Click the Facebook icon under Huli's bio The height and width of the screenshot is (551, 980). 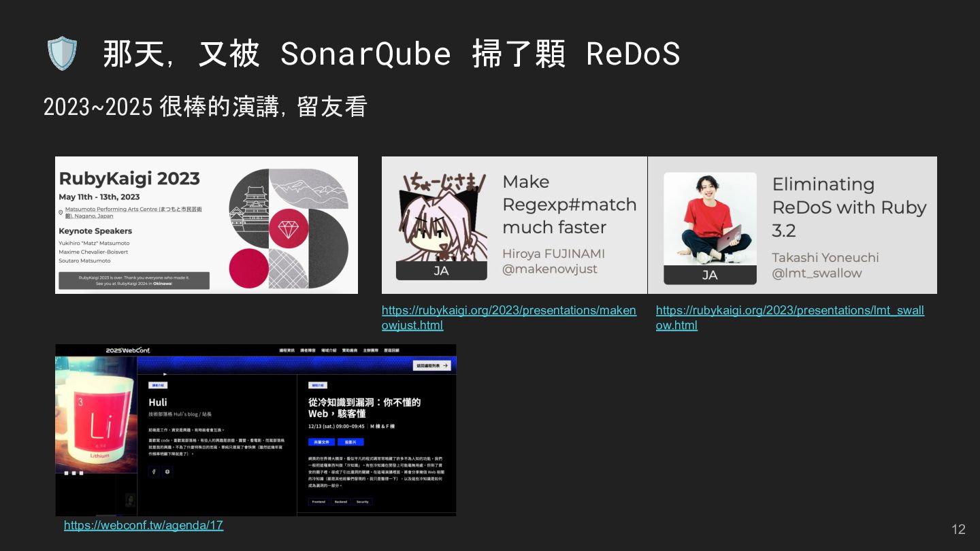pos(154,471)
